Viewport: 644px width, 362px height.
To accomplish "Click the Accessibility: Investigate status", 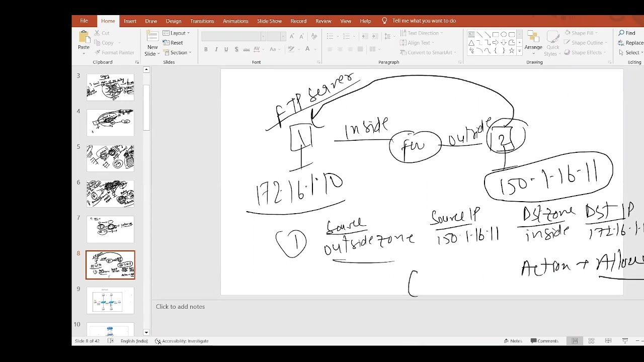I will [182, 341].
